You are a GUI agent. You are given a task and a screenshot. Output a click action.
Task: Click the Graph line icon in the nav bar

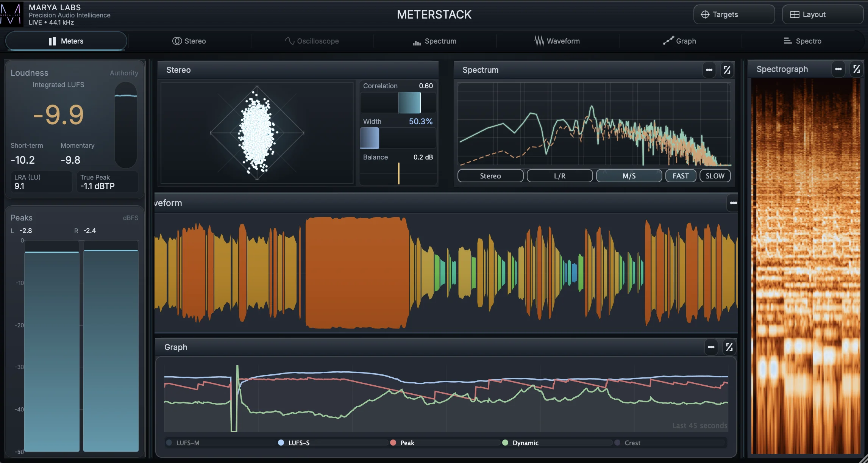(668, 41)
